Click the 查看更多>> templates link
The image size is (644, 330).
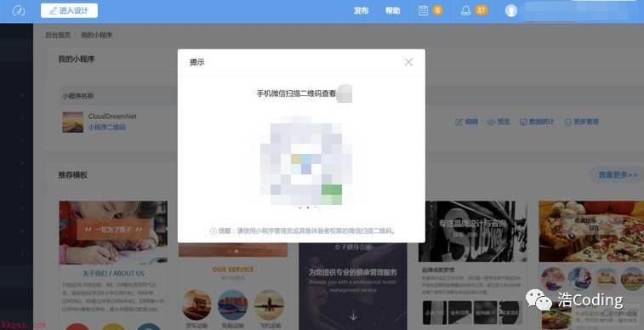618,175
